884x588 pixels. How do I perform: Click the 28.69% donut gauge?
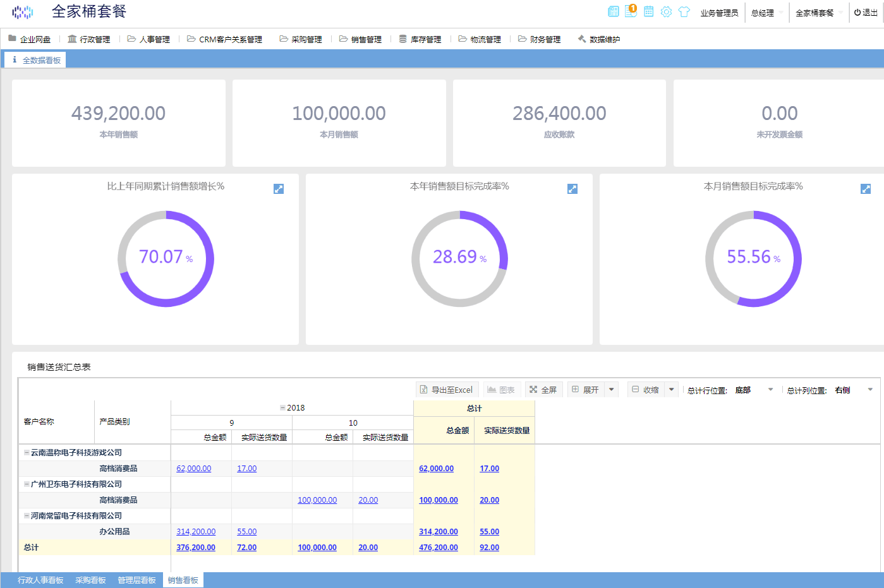tap(459, 258)
